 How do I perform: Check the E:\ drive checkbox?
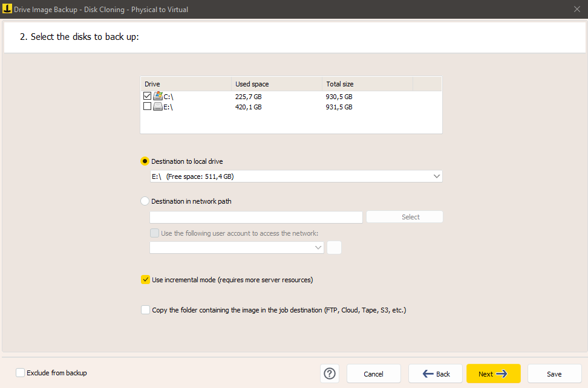[147, 107]
